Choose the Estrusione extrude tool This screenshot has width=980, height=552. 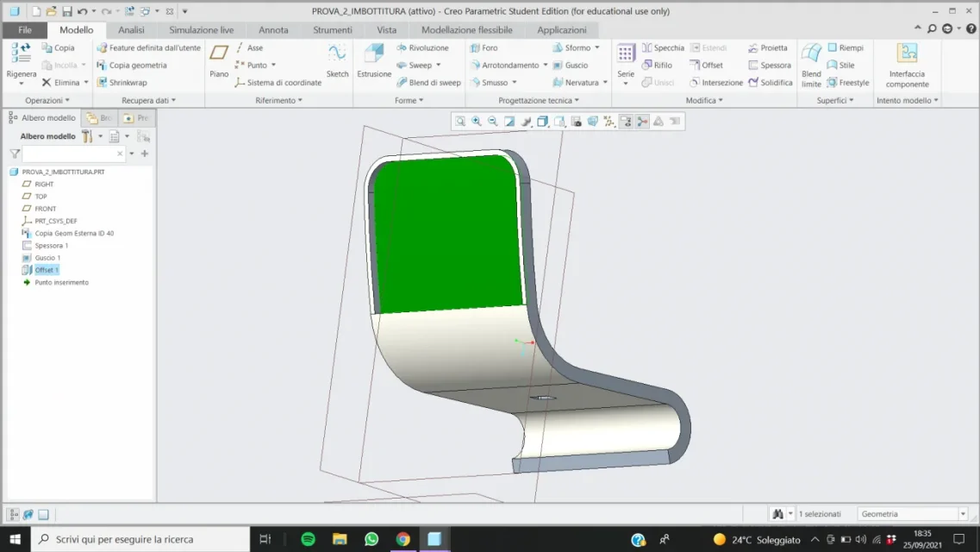click(374, 61)
